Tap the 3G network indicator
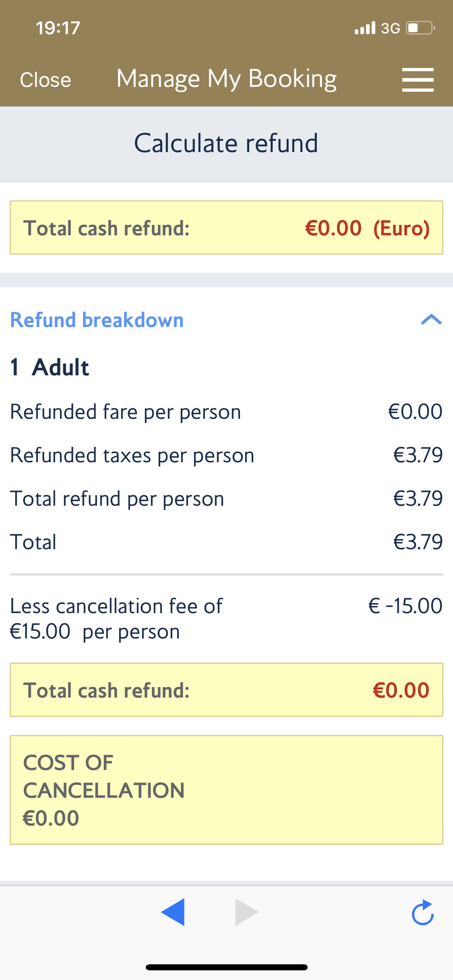The image size is (453, 980). (390, 28)
